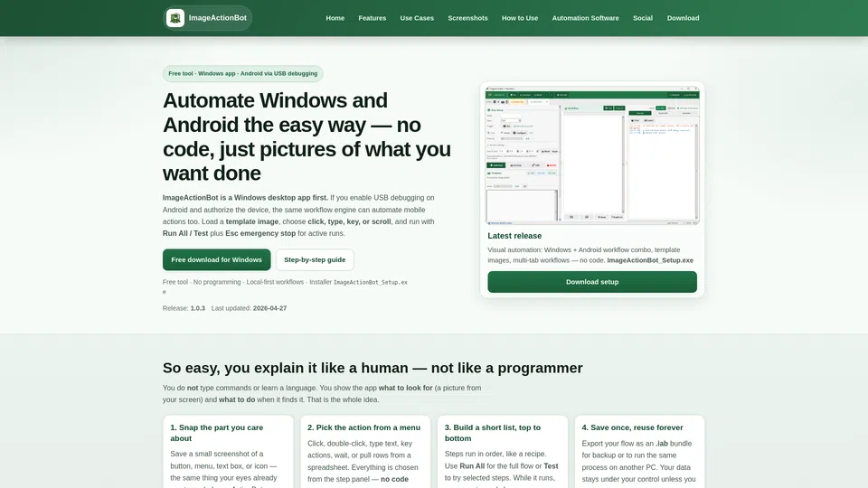The height and width of the screenshot is (488, 868).
Task: Click card 1. Snap the part you care about
Action: [x=228, y=452]
